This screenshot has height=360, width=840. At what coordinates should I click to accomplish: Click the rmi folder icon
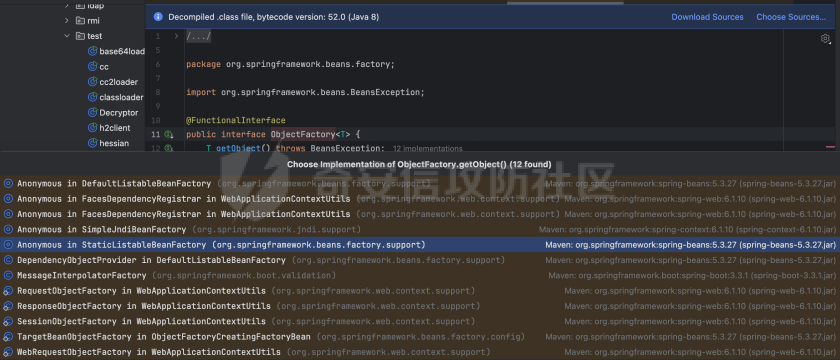click(80, 20)
